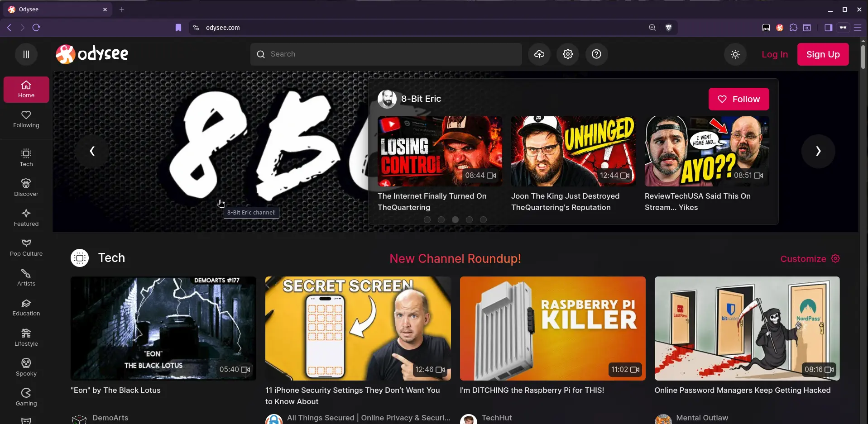Open the Discover sidebar category
Screen dimensions: 868x424
coord(26,187)
